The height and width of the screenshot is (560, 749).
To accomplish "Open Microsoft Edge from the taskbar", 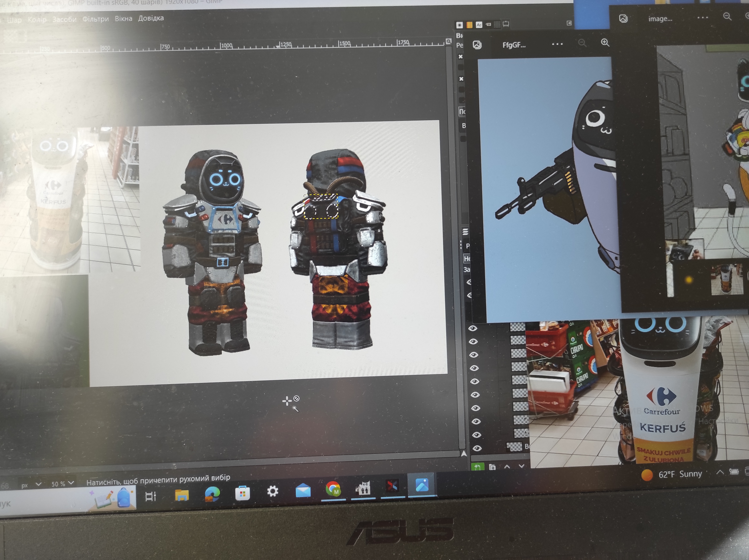I will [x=212, y=494].
